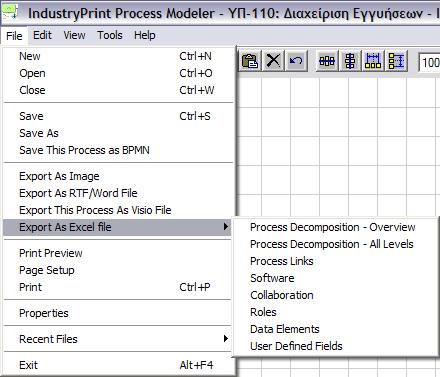Image resolution: width=440 pixels, height=377 pixels.
Task: Open the Help menu
Action: coord(145,35)
